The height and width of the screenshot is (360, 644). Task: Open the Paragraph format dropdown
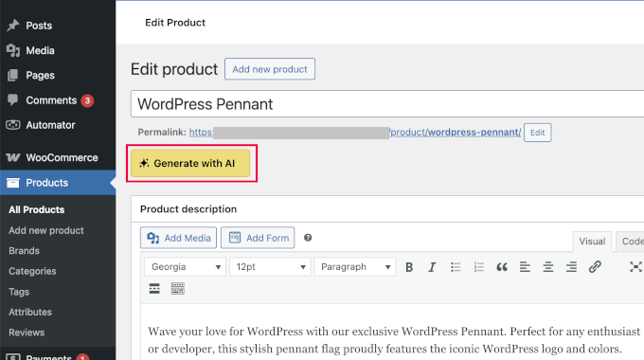pos(355,267)
